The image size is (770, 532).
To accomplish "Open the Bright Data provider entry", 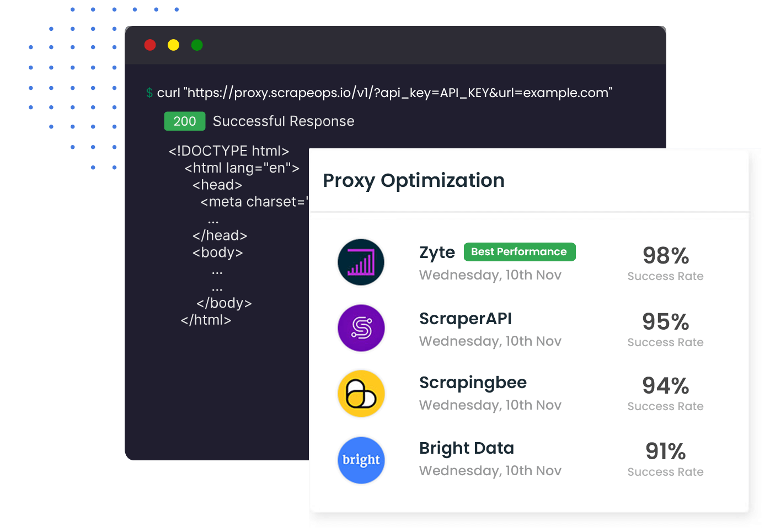I will point(466,448).
